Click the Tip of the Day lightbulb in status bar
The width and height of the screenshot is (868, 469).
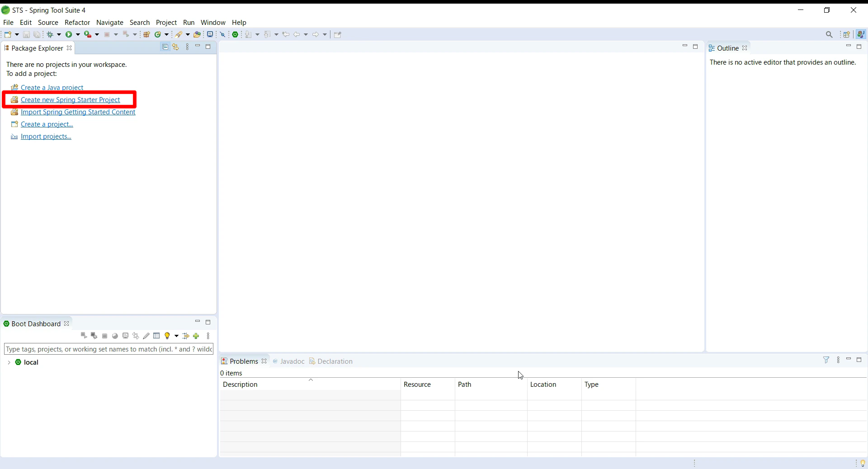pyautogui.click(x=863, y=463)
